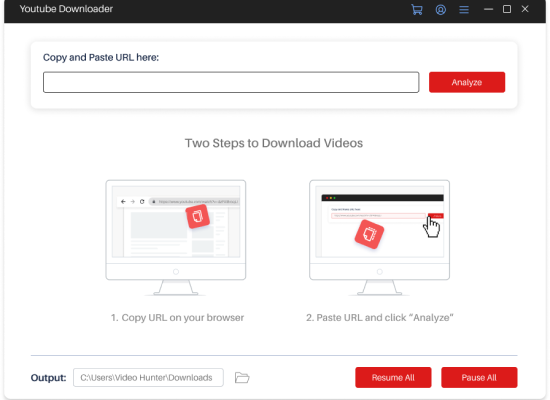Click the folder icon to browse output location
550x400 pixels.
click(x=242, y=378)
